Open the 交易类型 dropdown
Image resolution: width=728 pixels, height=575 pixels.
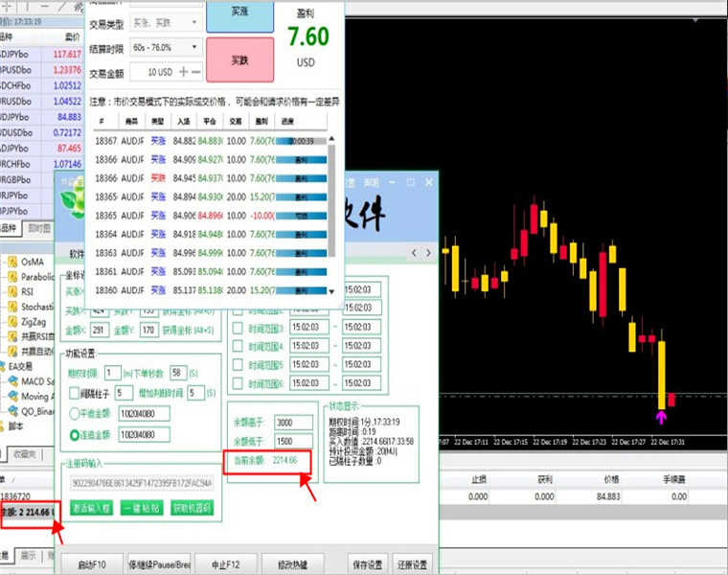coord(167,22)
